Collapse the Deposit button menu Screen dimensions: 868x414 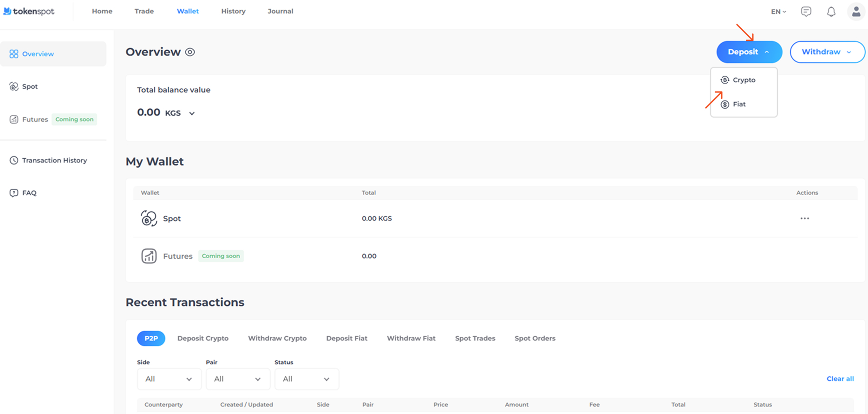[x=749, y=52]
